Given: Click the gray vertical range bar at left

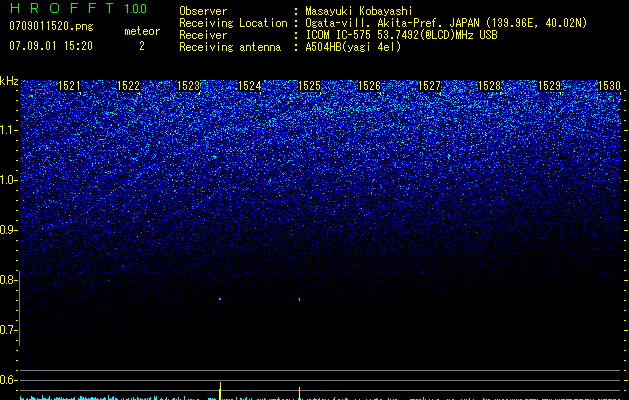Looking at the screenshot, I should click(20, 308).
